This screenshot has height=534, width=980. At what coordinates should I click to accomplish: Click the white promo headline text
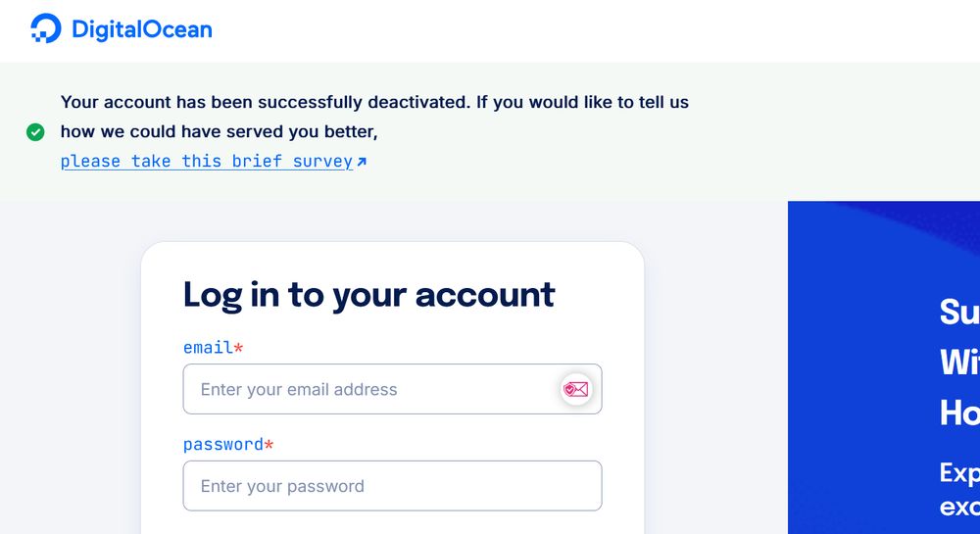click(958, 363)
